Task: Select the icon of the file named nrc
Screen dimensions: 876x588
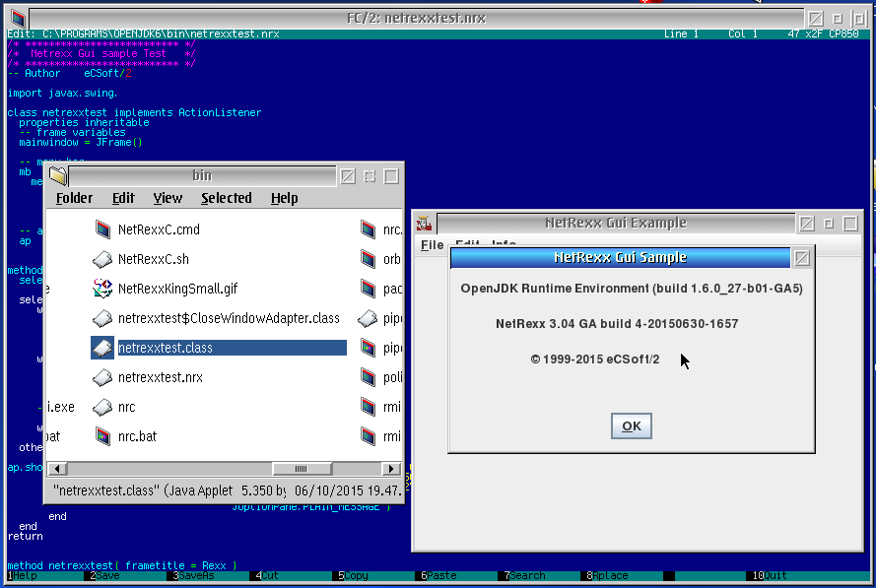Action: coord(102,407)
